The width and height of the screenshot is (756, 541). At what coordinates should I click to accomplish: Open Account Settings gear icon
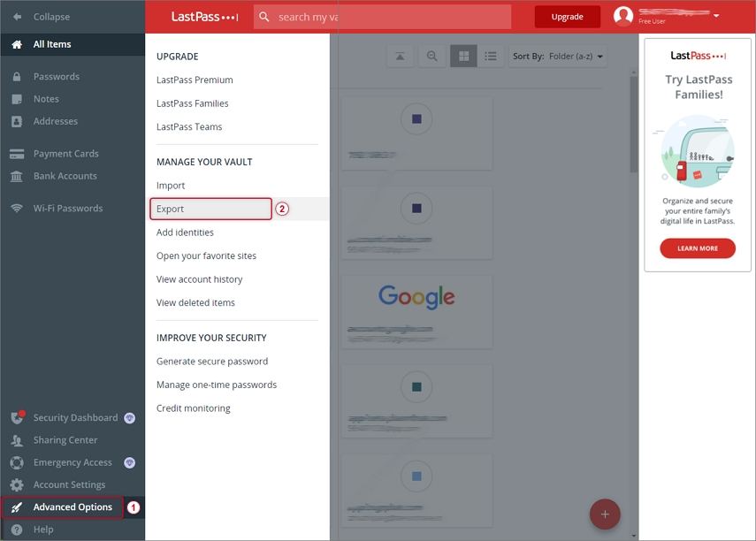17,485
